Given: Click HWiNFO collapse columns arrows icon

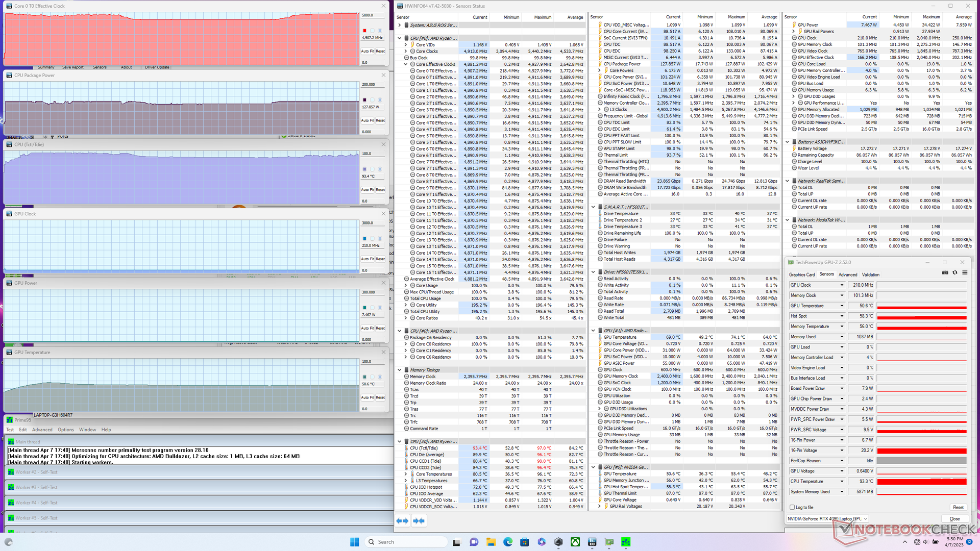Looking at the screenshot, I should click(x=419, y=520).
